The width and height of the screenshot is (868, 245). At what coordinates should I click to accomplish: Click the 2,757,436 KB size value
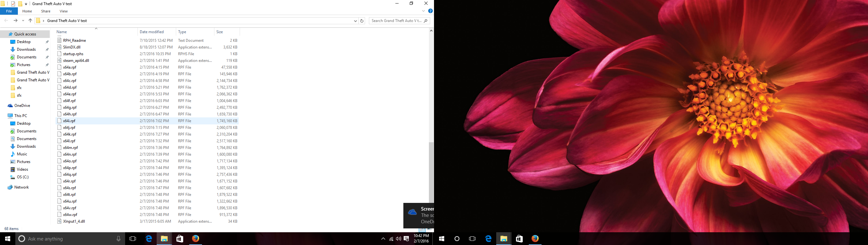227,174
